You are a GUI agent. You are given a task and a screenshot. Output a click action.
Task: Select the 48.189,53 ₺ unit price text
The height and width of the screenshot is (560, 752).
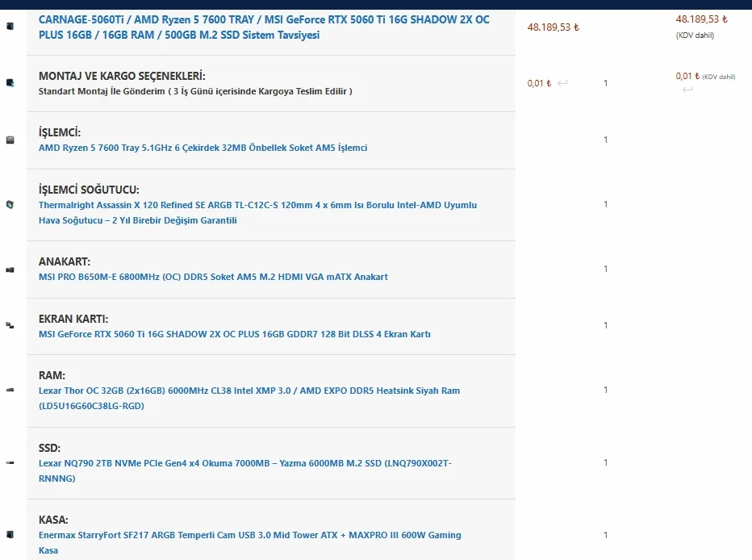click(x=553, y=27)
